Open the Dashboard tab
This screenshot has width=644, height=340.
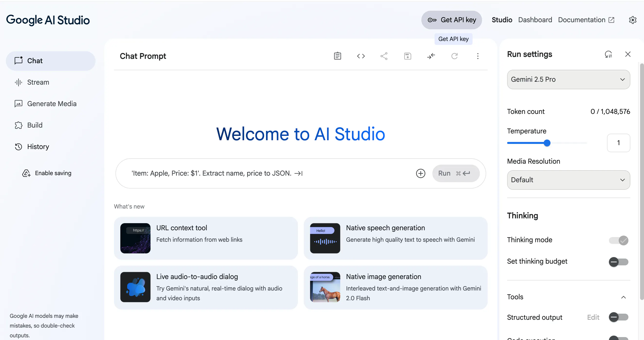(535, 20)
